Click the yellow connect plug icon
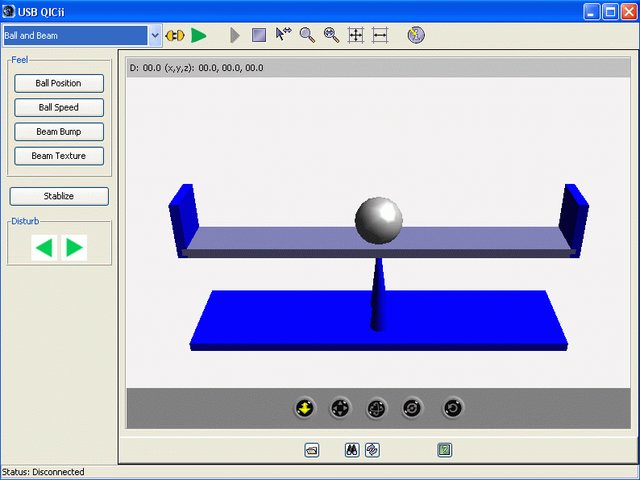This screenshot has height=480, width=640. tap(175, 36)
